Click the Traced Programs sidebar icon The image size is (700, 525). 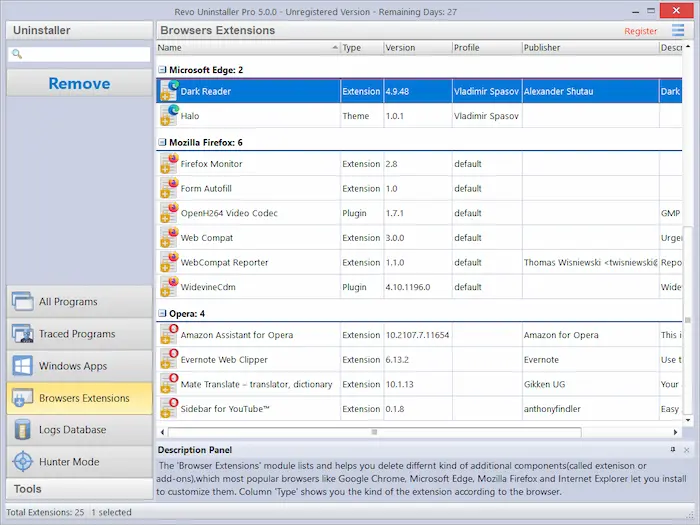(x=22, y=333)
